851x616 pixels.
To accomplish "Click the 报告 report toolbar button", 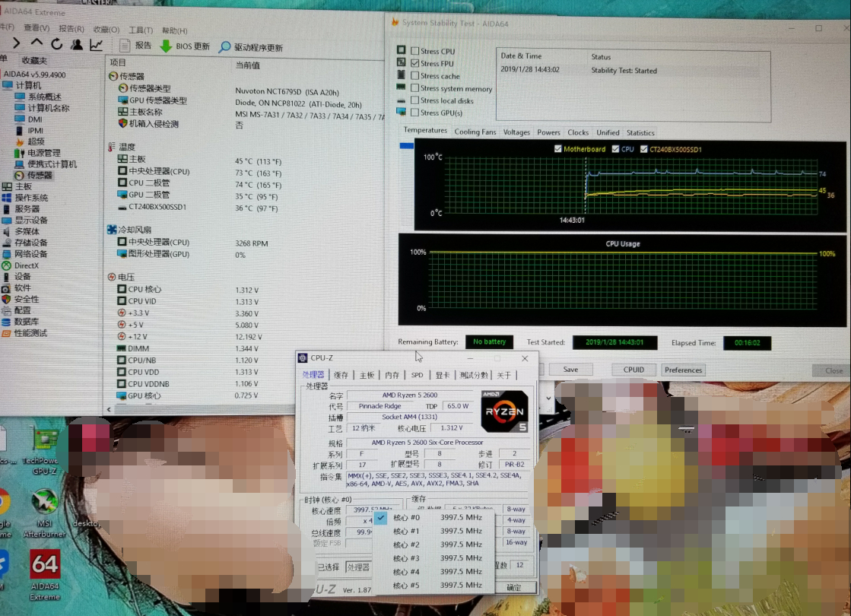I will point(135,46).
